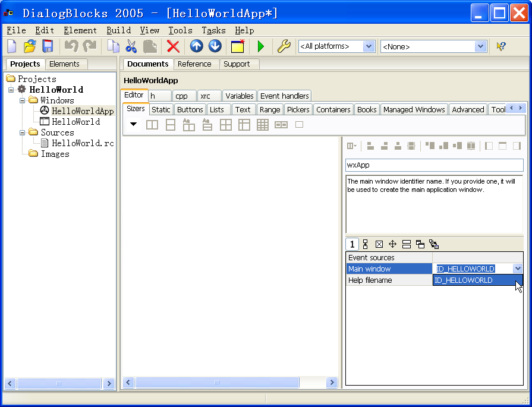Run the project with the green play icon
Image resolution: width=532 pixels, height=407 pixels.
[x=261, y=46]
